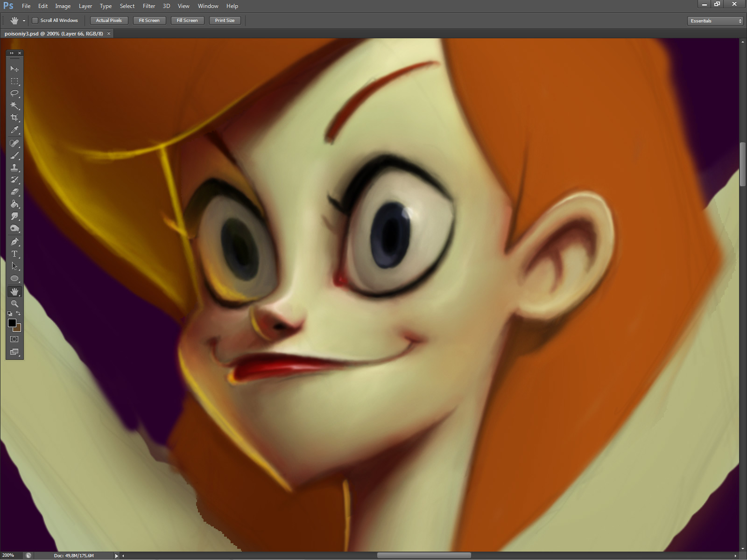Click the Actual Pixels button
Image resolution: width=747 pixels, height=560 pixels.
click(x=109, y=21)
